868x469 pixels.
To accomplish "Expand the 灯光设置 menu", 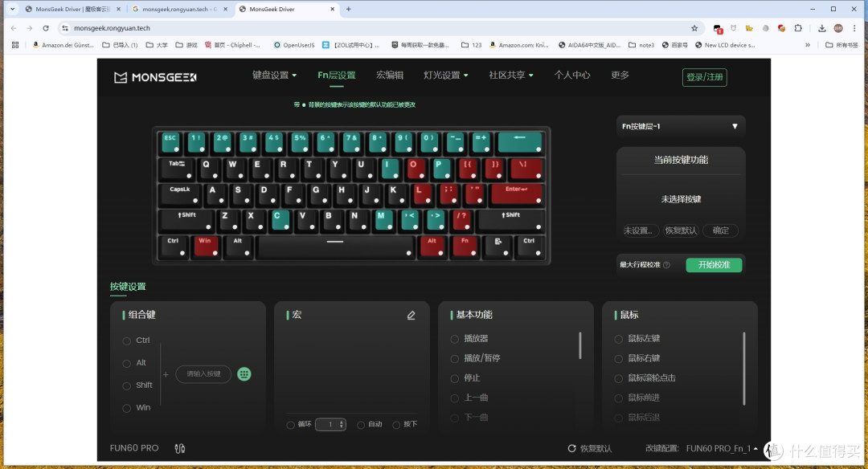I will 446,75.
